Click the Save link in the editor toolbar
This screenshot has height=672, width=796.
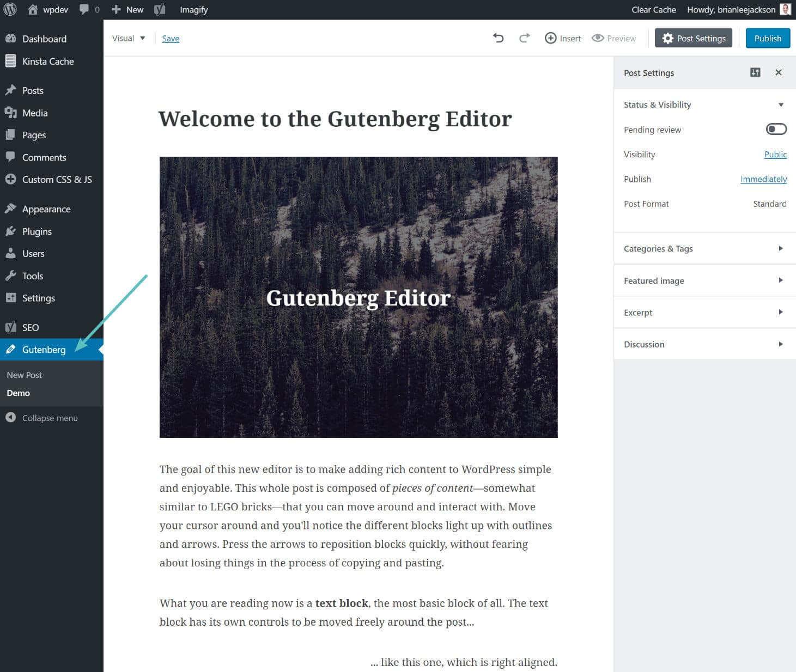171,38
